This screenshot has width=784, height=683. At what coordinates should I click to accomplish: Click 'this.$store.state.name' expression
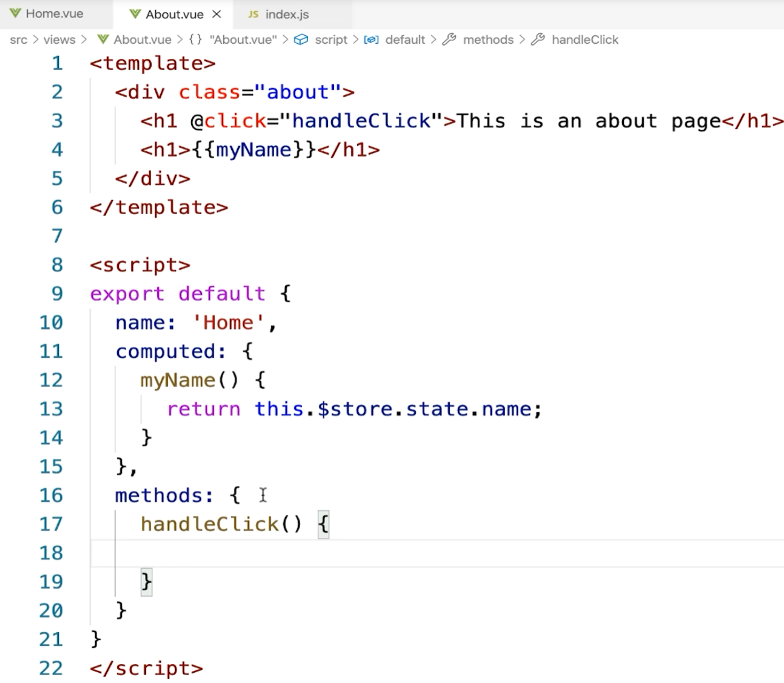tap(393, 410)
